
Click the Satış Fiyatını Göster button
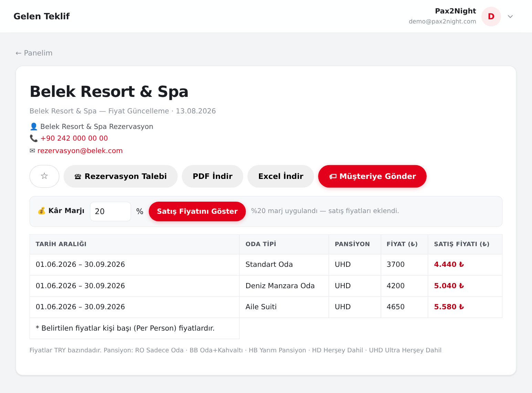pos(197,211)
